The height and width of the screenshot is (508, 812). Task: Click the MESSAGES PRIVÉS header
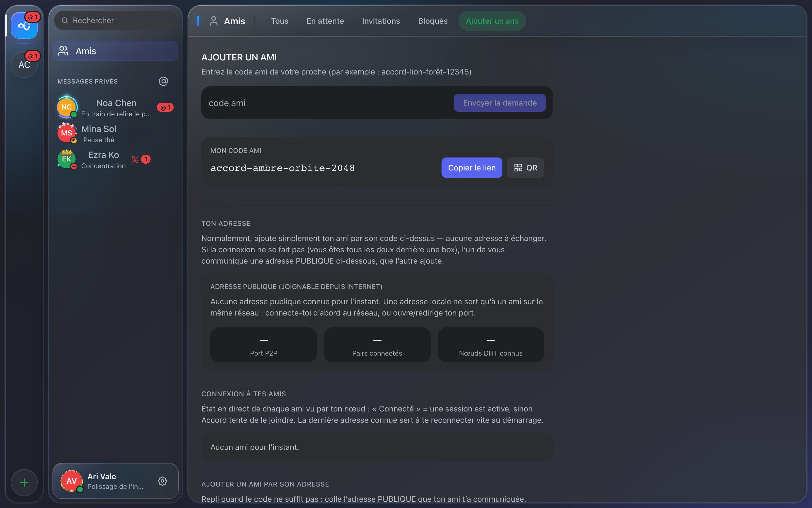(88, 81)
